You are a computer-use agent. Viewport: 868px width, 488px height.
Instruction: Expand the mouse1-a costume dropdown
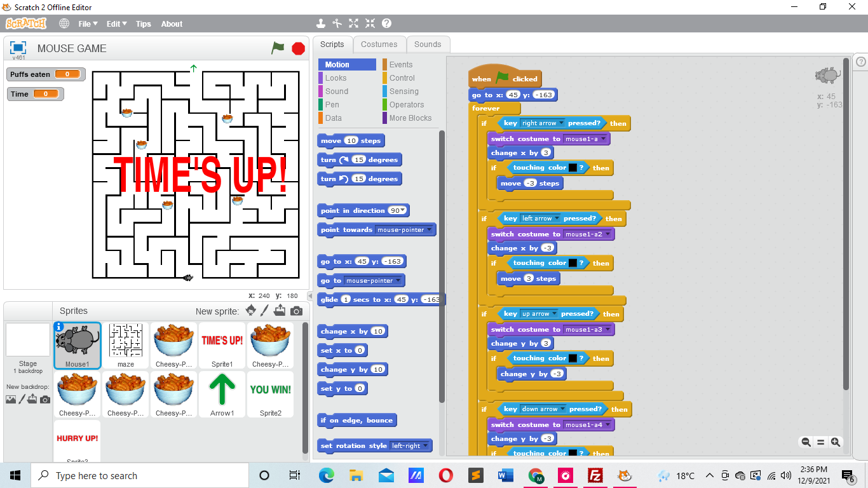(x=587, y=139)
